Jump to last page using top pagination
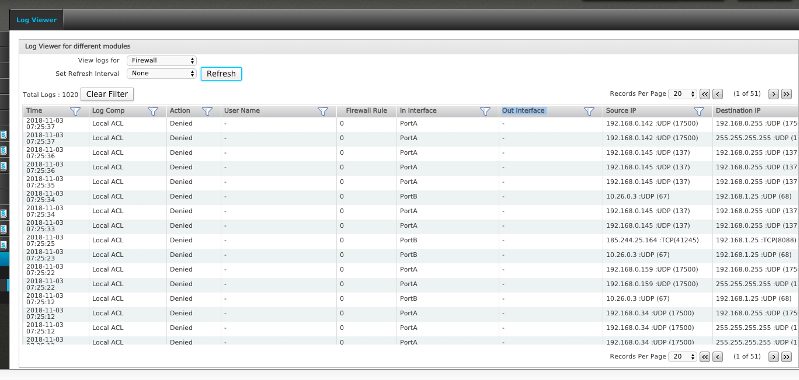Screen dimensions: 799x380 786,94
